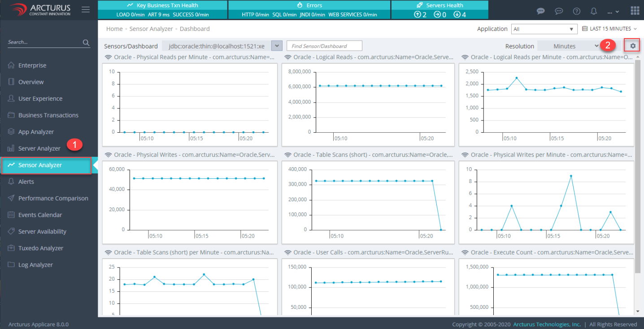Toggle the hamburger sidebar menu
644x329 pixels.
point(85,10)
